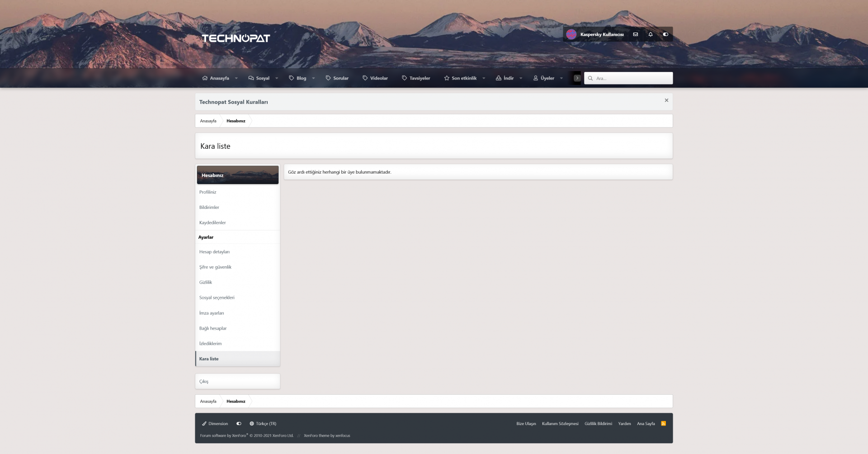
Task: Open the İndir navigation item
Action: (x=505, y=78)
